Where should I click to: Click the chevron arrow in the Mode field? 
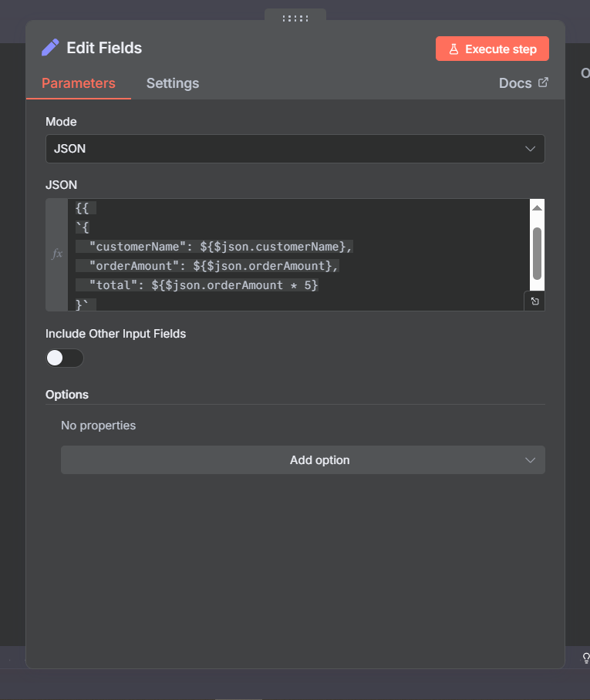[x=530, y=149]
